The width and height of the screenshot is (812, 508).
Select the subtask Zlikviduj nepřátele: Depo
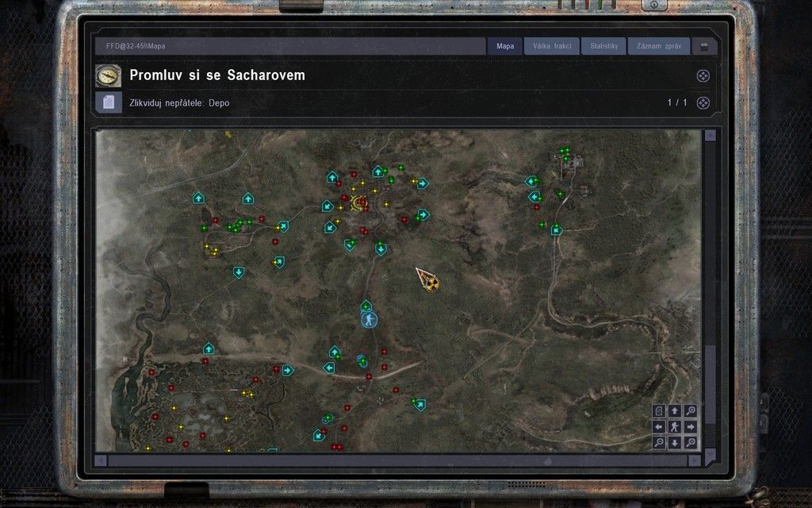179,103
